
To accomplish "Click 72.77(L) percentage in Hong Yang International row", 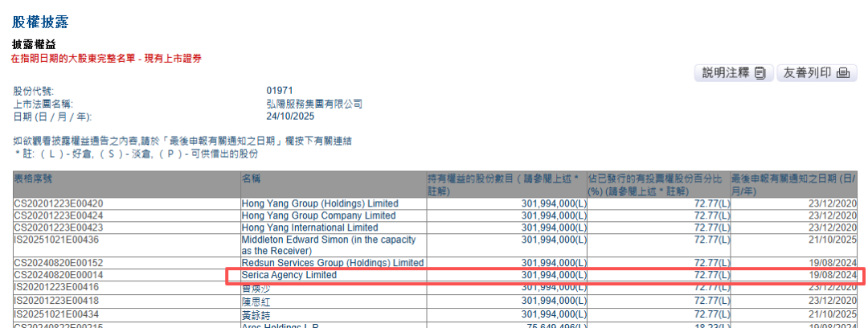I will [712, 228].
